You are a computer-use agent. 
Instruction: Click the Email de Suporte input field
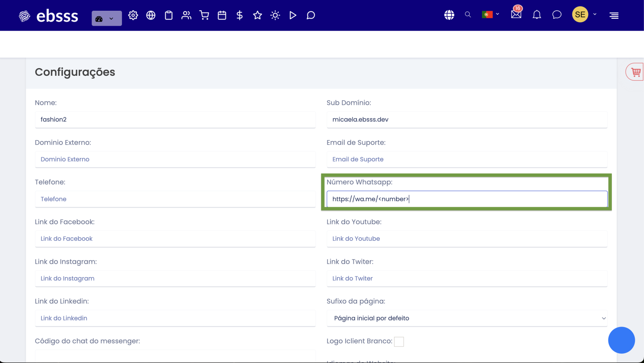[x=467, y=159]
